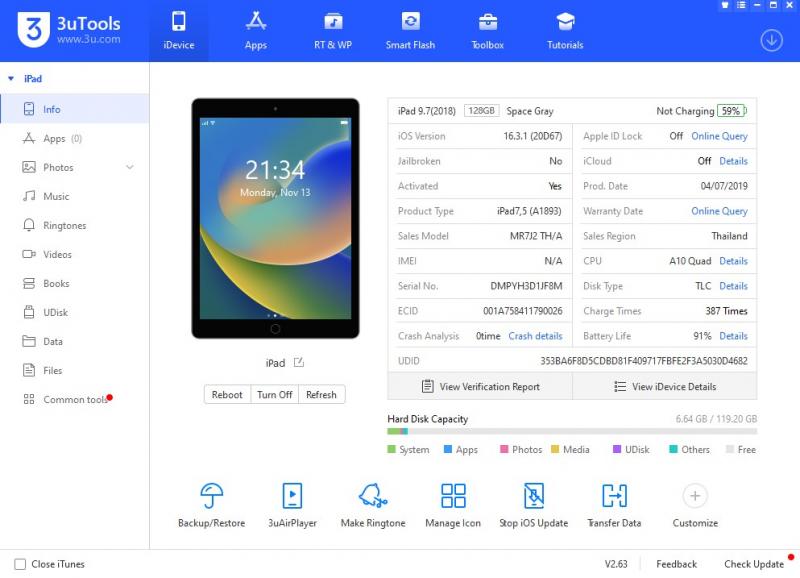The image size is (800, 578).
Task: Click the pink Photos legend swatch
Action: click(504, 449)
